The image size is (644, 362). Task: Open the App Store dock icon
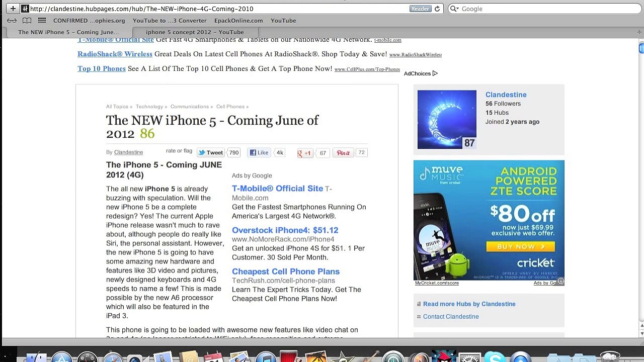[x=62, y=357]
